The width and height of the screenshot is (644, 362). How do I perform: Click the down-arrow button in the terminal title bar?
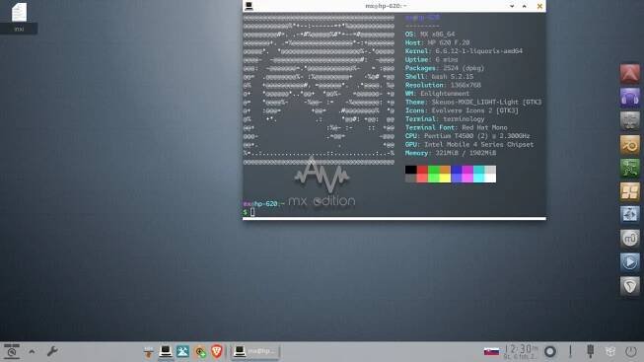(512, 6)
